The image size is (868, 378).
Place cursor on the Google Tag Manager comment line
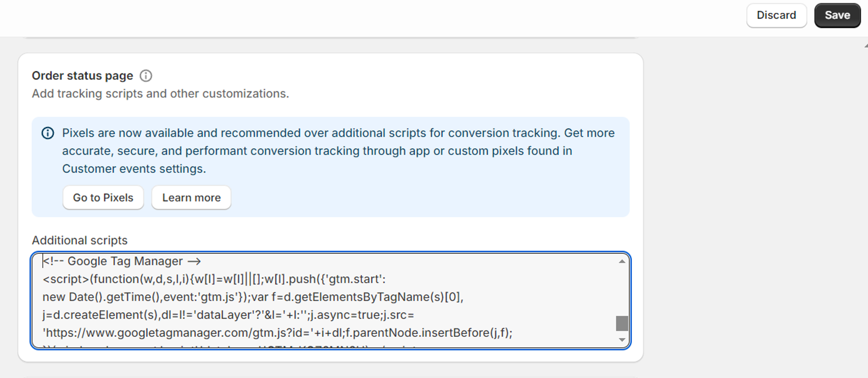pyautogui.click(x=122, y=261)
